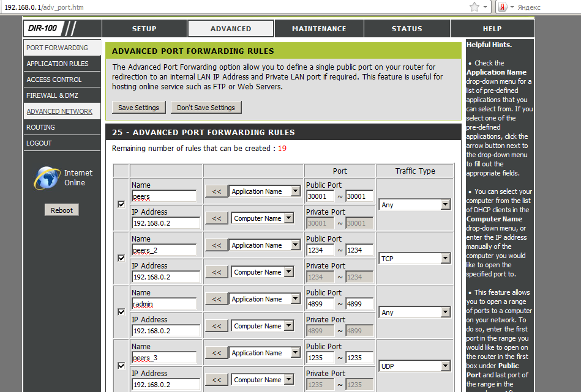Click the << arrow beside peers Application Name
Viewport: 581px width, 392px height.
[x=216, y=191]
